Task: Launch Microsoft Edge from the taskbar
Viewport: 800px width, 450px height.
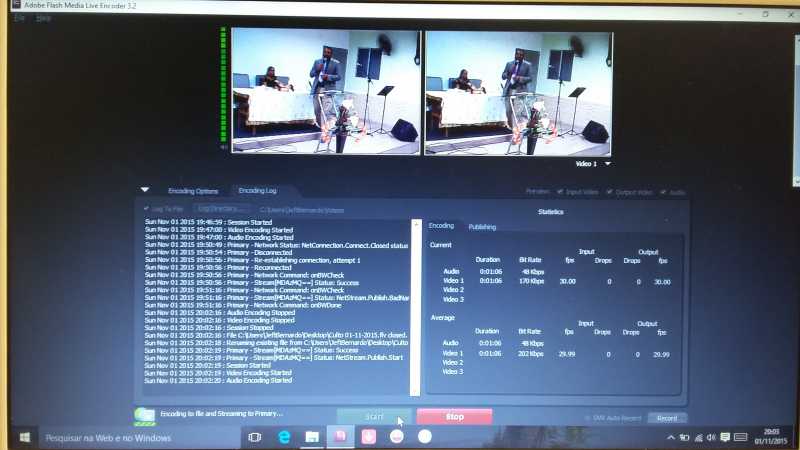Action: click(x=284, y=437)
